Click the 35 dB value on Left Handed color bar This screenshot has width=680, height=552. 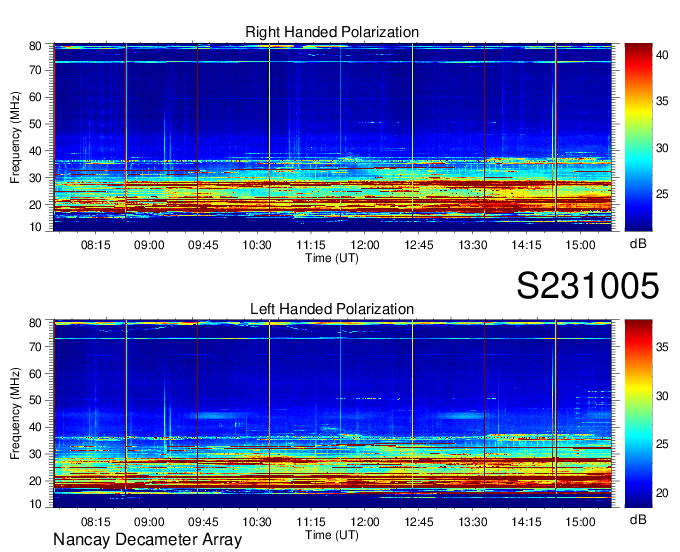click(662, 347)
